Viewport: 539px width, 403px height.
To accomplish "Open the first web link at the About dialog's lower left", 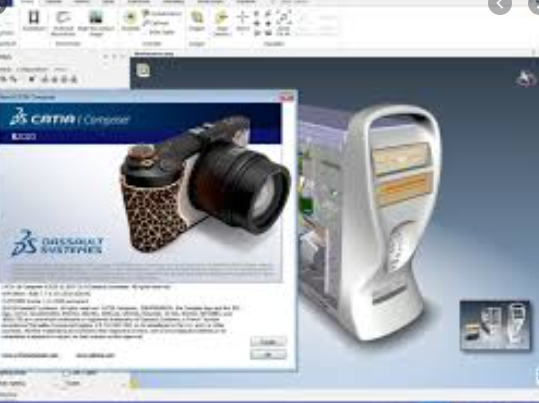I will point(30,356).
